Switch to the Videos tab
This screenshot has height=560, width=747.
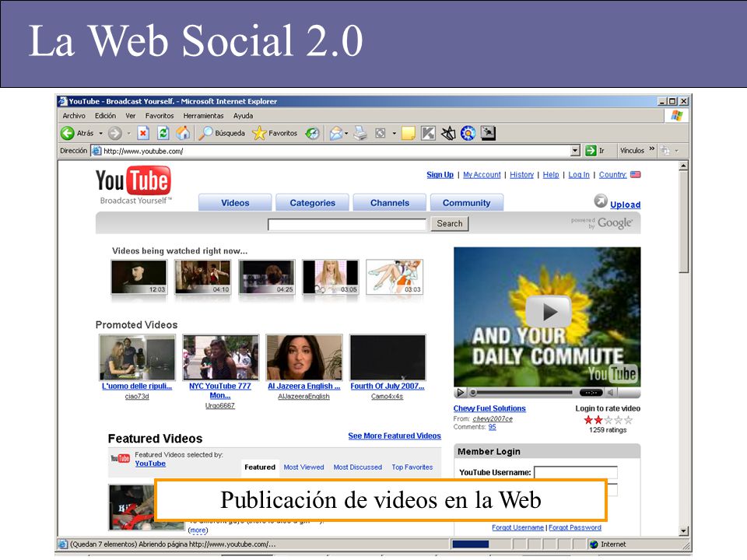click(x=235, y=203)
